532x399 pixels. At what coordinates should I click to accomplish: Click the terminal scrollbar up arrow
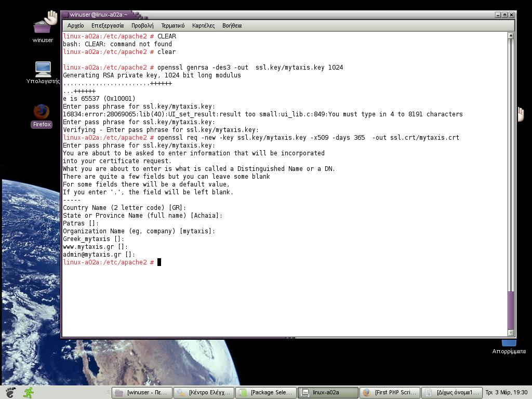(511, 36)
